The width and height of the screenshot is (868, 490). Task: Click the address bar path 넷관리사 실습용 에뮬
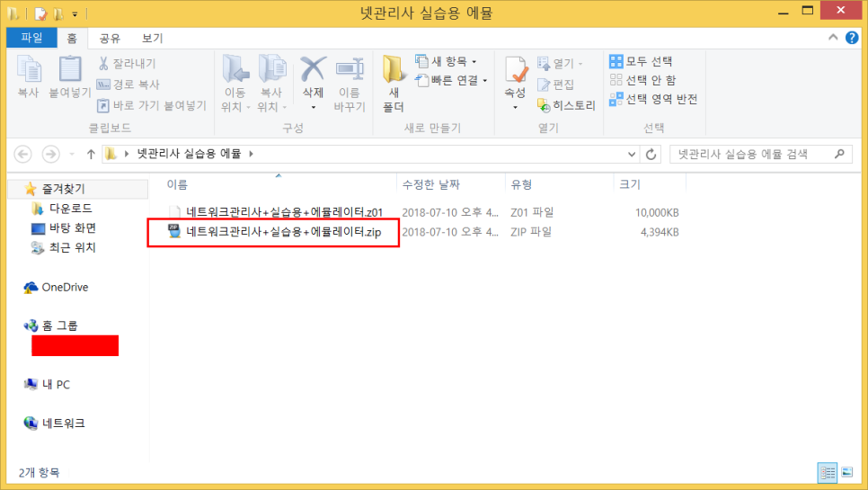point(189,154)
